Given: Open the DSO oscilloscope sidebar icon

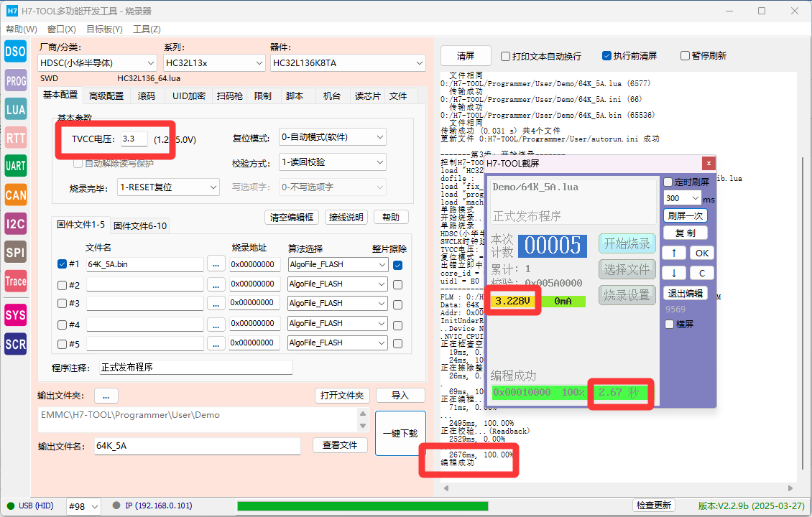Looking at the screenshot, I should (16, 51).
